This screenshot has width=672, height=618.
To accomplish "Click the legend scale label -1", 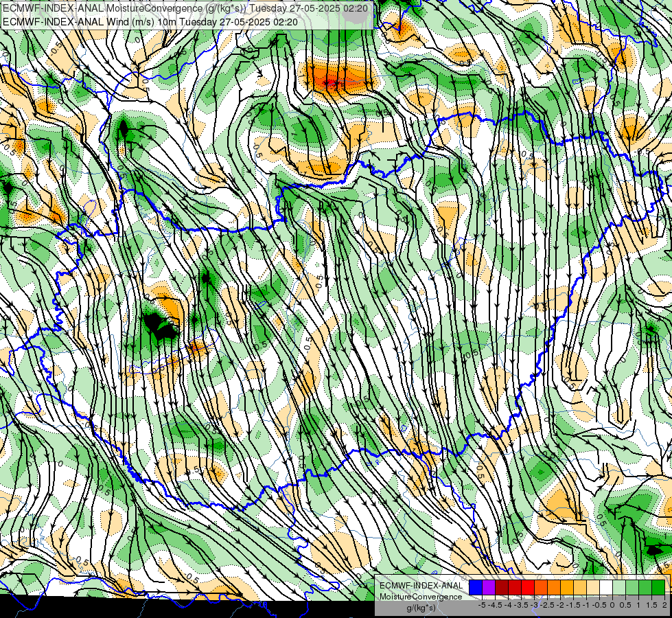I will tap(586, 605).
